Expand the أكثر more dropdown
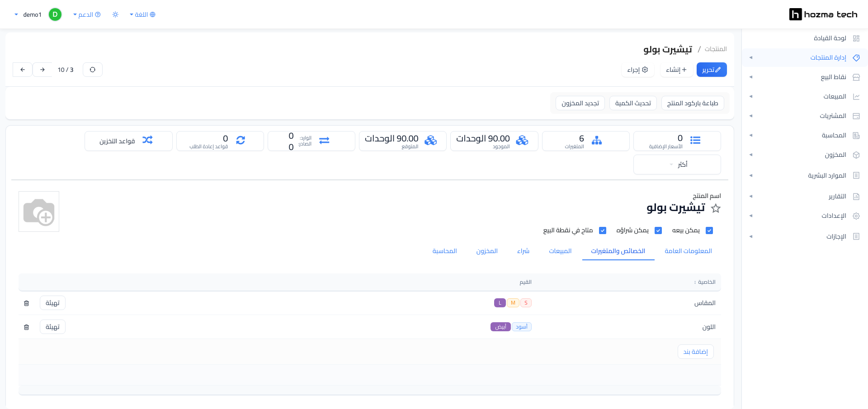This screenshot has height=409, width=868. (x=677, y=165)
